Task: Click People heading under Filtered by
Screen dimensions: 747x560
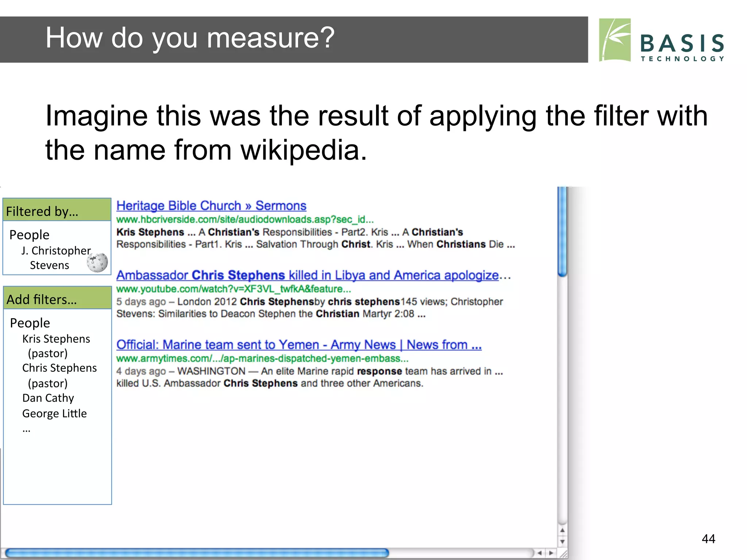Action: pyautogui.click(x=29, y=235)
